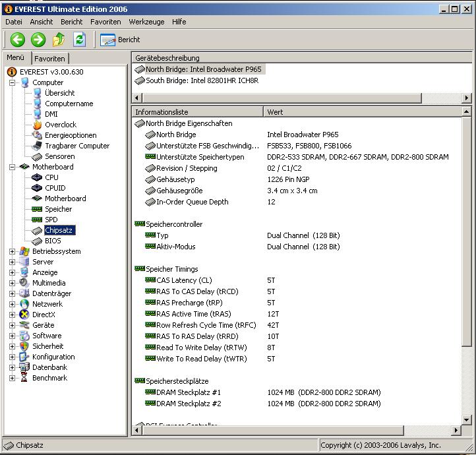Select the Overclock flame icon
Image resolution: width=476 pixels, height=455 pixels.
tap(38, 125)
